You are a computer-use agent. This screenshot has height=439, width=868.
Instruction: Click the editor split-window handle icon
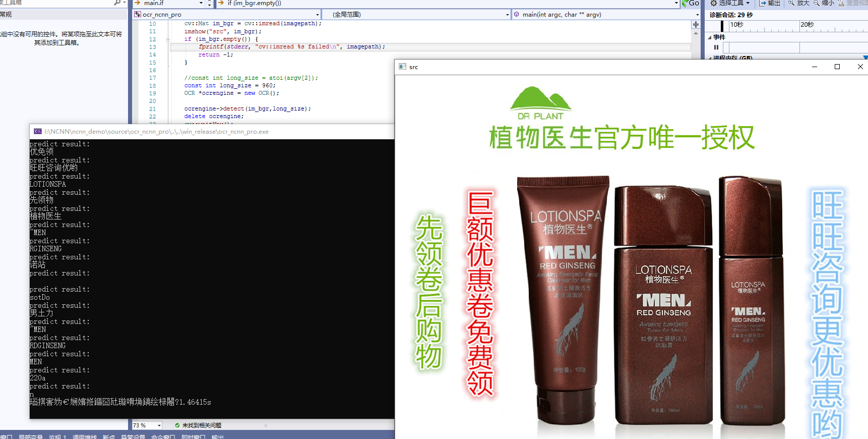click(696, 24)
